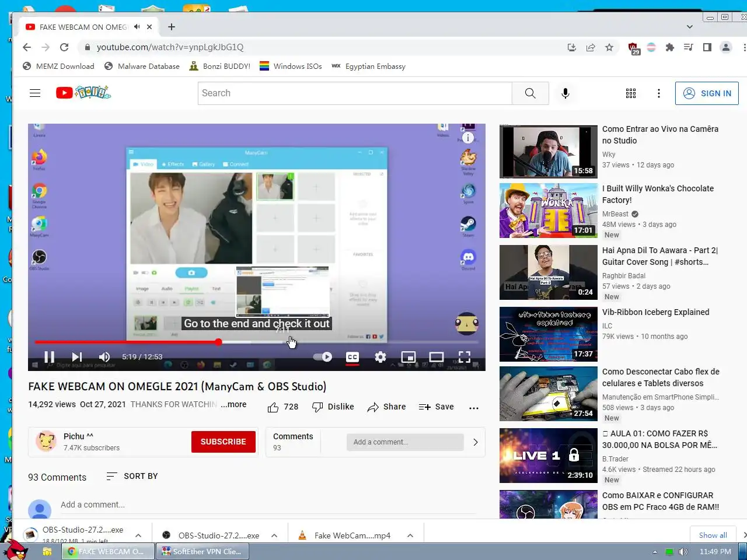Viewport: 747px width, 560px height.
Task: Open the Extensions puzzle icon
Action: coord(670,47)
